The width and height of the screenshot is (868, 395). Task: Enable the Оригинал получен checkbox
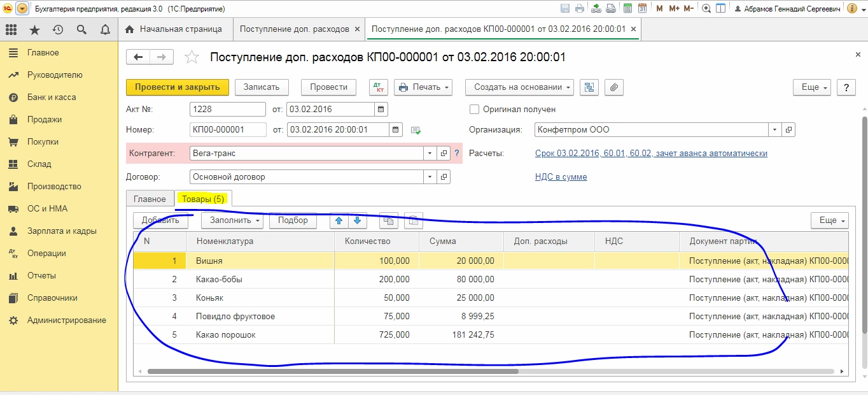[474, 109]
